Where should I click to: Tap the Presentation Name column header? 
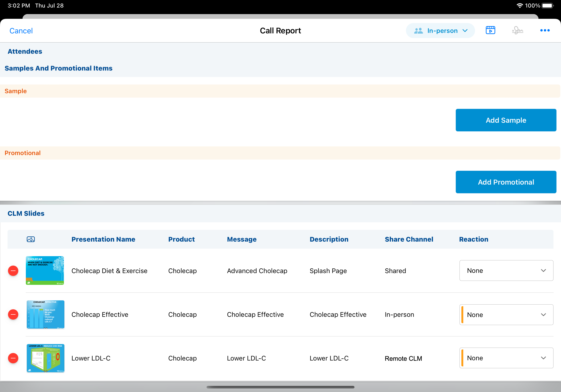pyautogui.click(x=103, y=239)
